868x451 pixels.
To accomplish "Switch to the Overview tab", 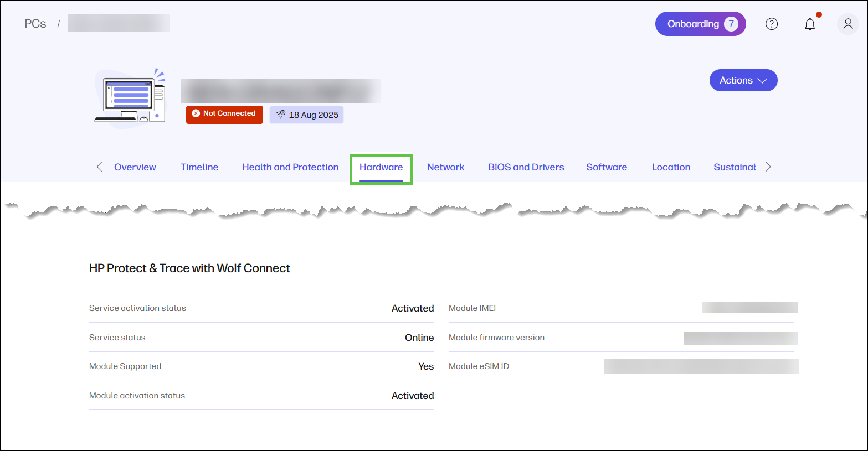I will (x=135, y=167).
